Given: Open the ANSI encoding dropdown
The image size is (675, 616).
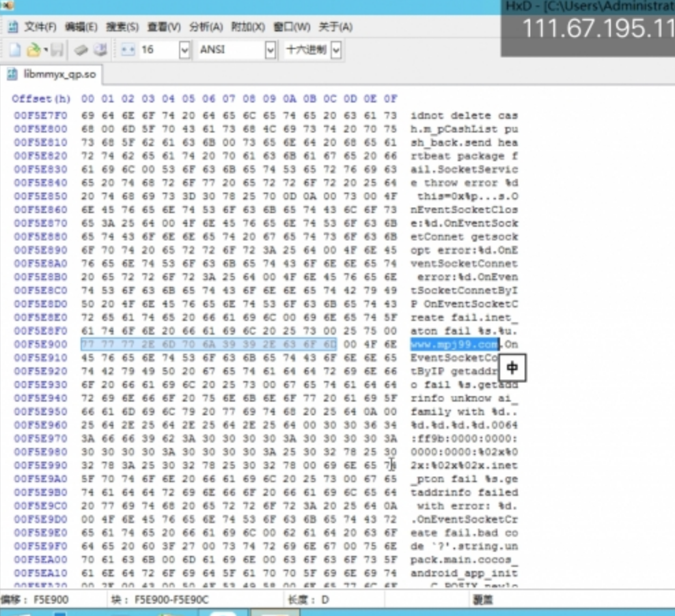Looking at the screenshot, I should coord(269,49).
